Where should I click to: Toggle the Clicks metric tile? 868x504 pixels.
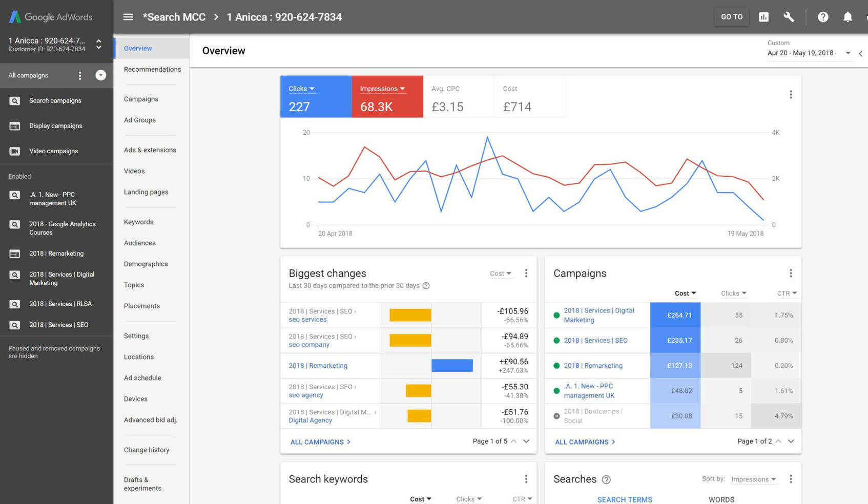pos(316,97)
